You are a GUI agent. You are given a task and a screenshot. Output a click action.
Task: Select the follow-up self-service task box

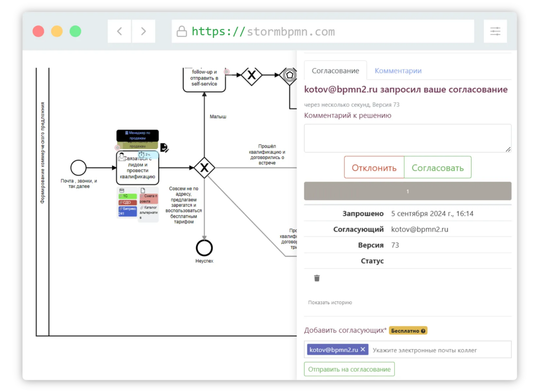point(204,79)
